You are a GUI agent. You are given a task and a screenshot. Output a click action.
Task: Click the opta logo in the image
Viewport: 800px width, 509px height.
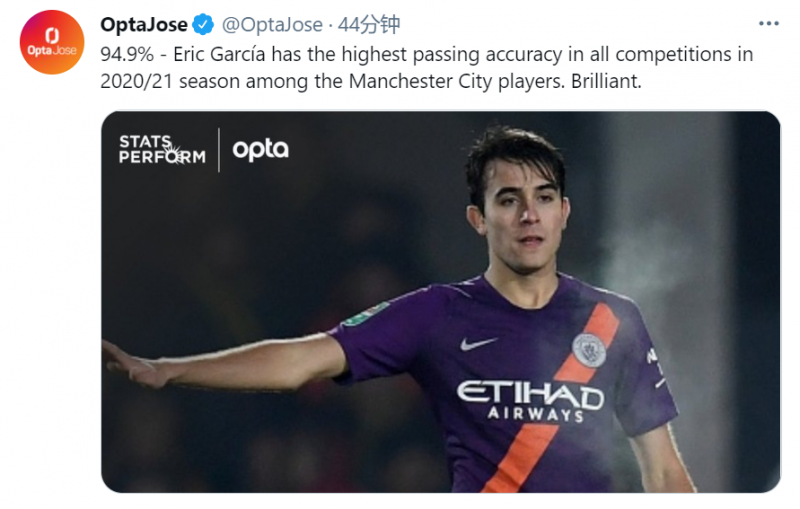[260, 150]
